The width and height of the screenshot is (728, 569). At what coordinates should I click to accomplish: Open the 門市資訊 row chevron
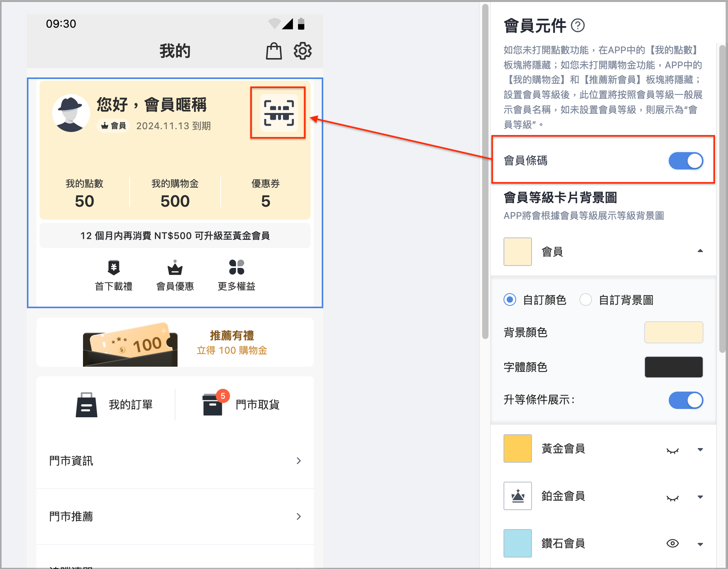tap(299, 461)
